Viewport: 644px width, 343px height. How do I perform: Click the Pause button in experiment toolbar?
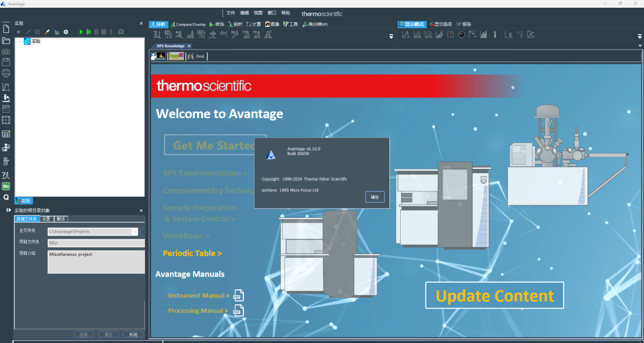96,32
